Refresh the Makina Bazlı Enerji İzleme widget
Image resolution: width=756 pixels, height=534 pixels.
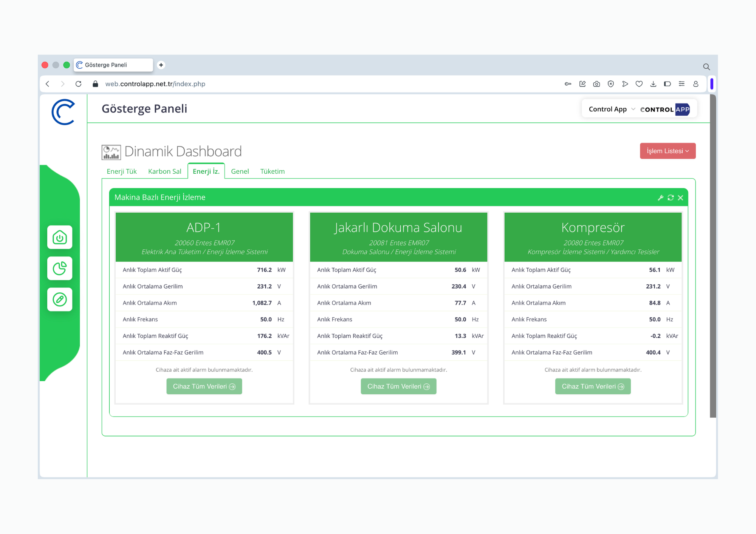tap(671, 198)
